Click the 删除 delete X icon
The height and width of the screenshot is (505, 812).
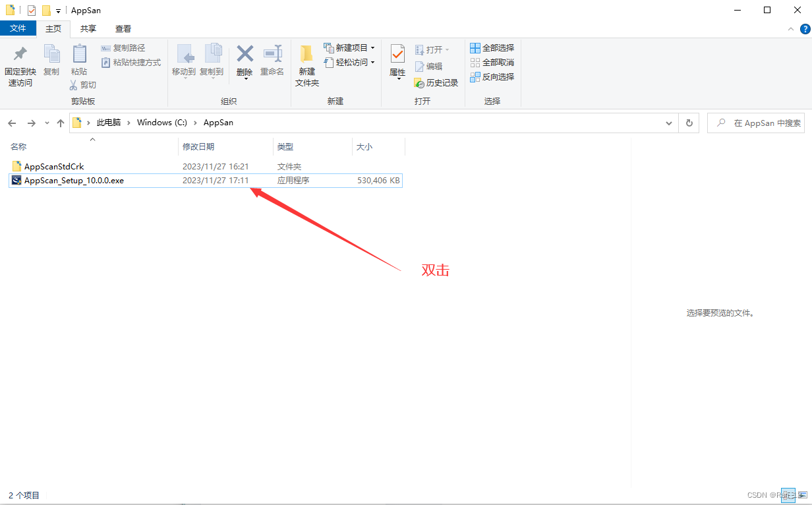[x=245, y=54]
